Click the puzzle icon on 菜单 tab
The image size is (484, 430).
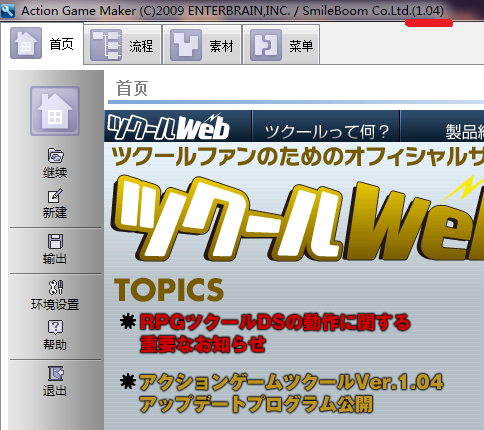coord(266,45)
